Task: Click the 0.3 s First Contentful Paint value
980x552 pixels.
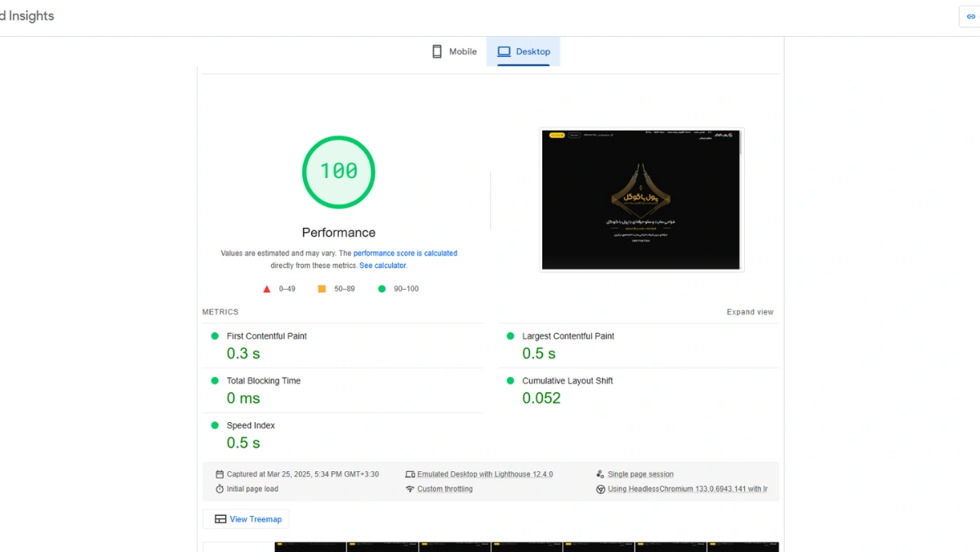Action: point(243,354)
